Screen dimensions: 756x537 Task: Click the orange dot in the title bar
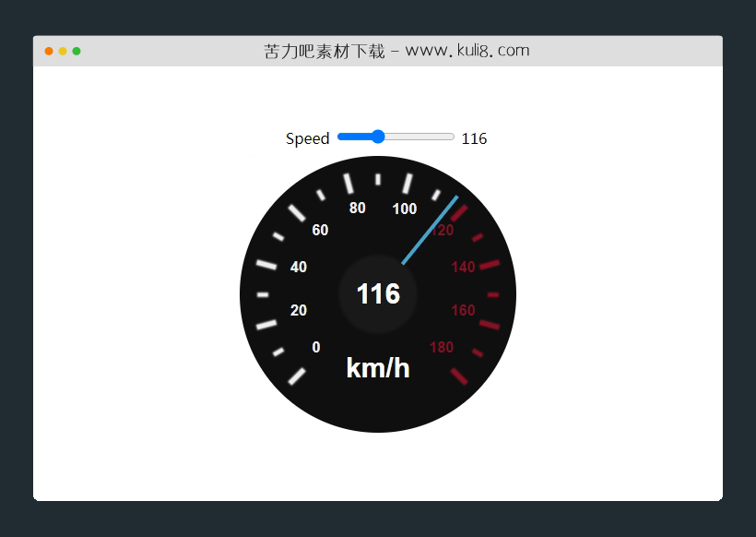49,51
